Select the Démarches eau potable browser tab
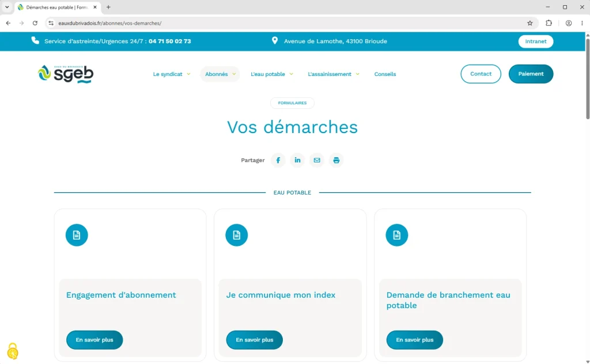This screenshot has width=590, height=364. click(58, 7)
